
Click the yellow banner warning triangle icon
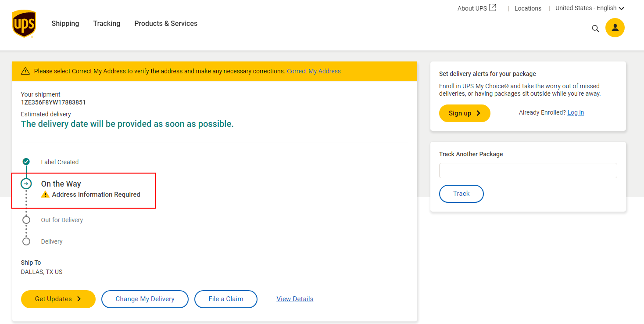coord(25,71)
